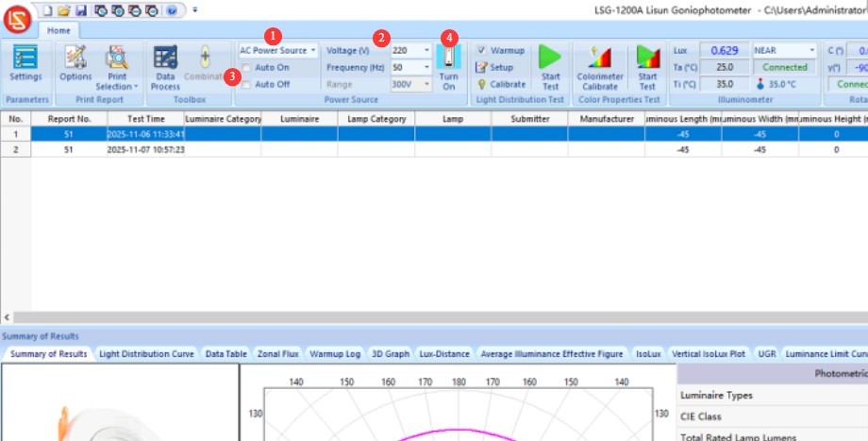Viewport: 868px width, 441px height.
Task: Enable the Auto Off checkbox
Action: [246, 84]
